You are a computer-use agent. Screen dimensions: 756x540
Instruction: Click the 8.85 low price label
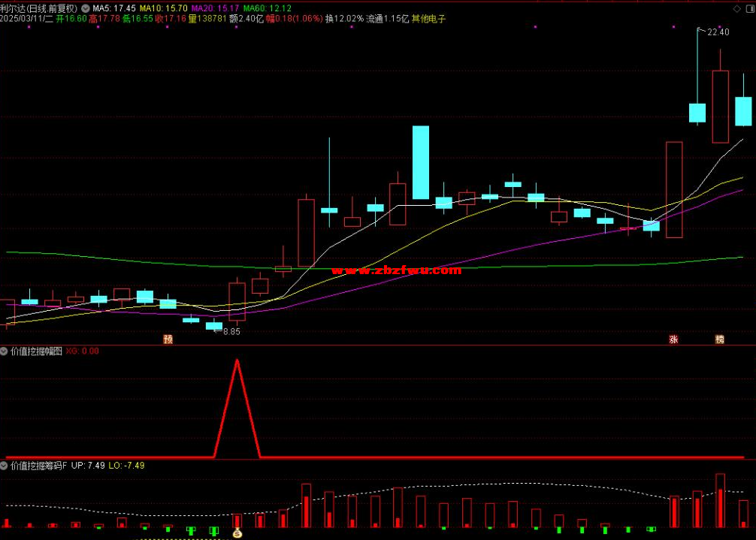click(231, 331)
